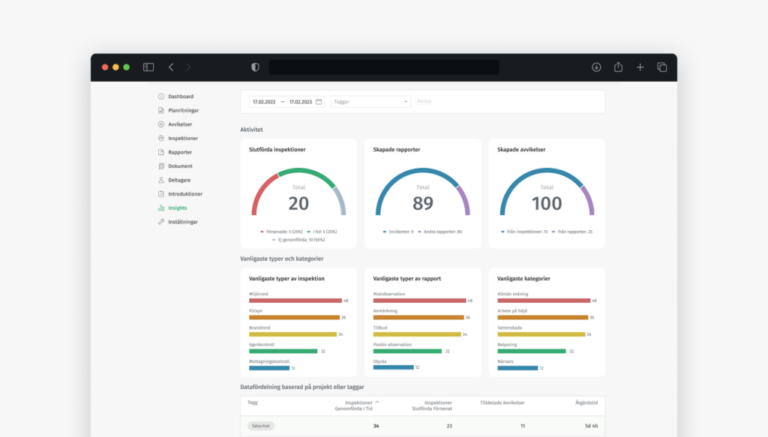This screenshot has width=768, height=437.
Task: Select the Deltagare person icon
Action: click(161, 180)
